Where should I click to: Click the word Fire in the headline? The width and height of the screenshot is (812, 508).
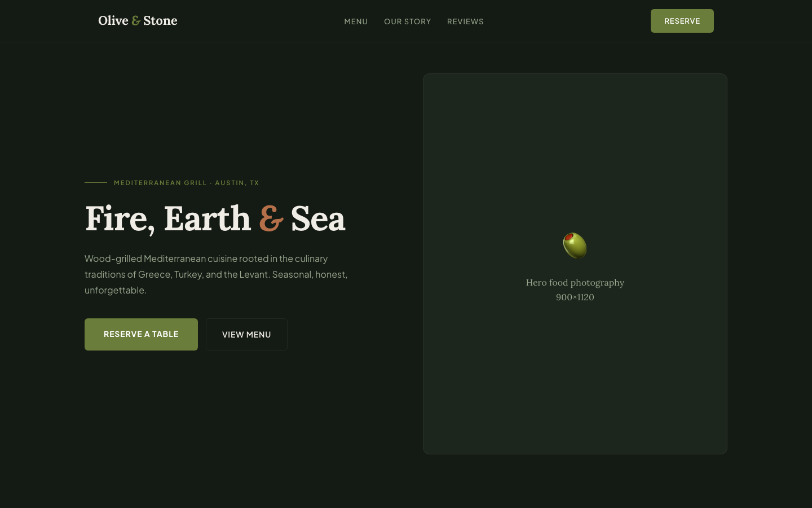tap(117, 218)
